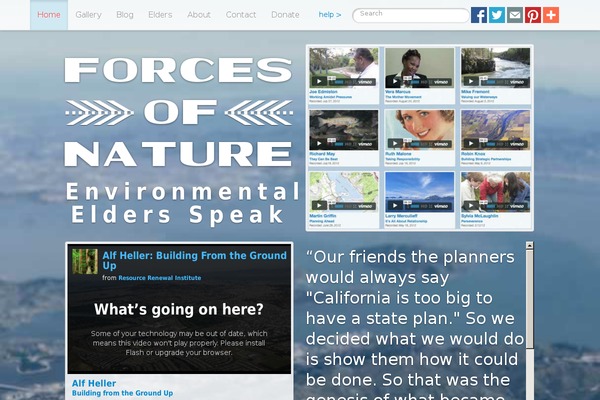Image resolution: width=600 pixels, height=400 pixels.
Task: Click 'Building from the Ground Up' subtitle link
Action: pyautogui.click(x=122, y=393)
